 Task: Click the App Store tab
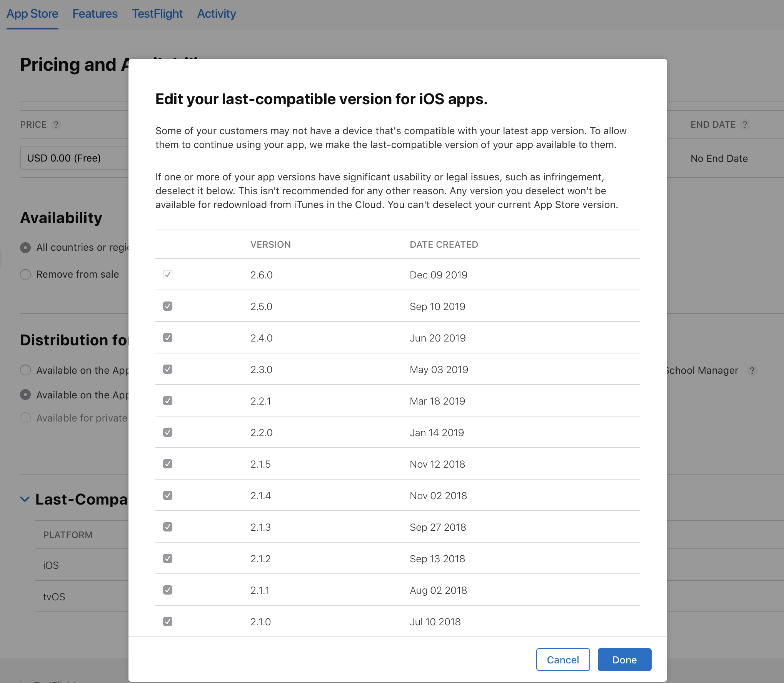[33, 13]
